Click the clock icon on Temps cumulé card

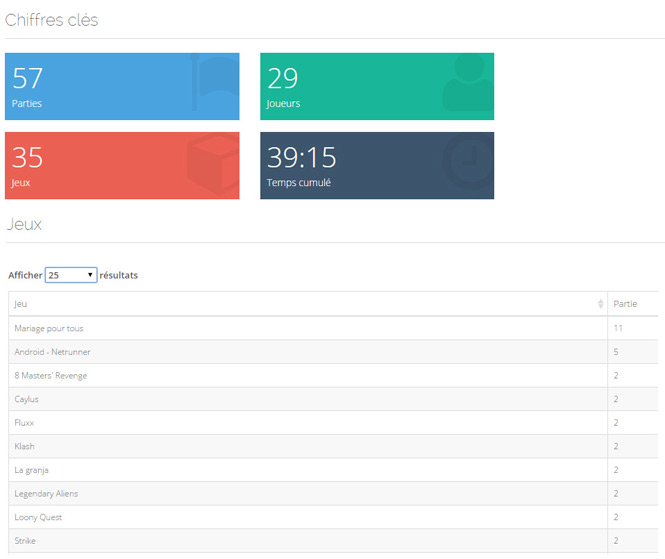click(x=468, y=162)
